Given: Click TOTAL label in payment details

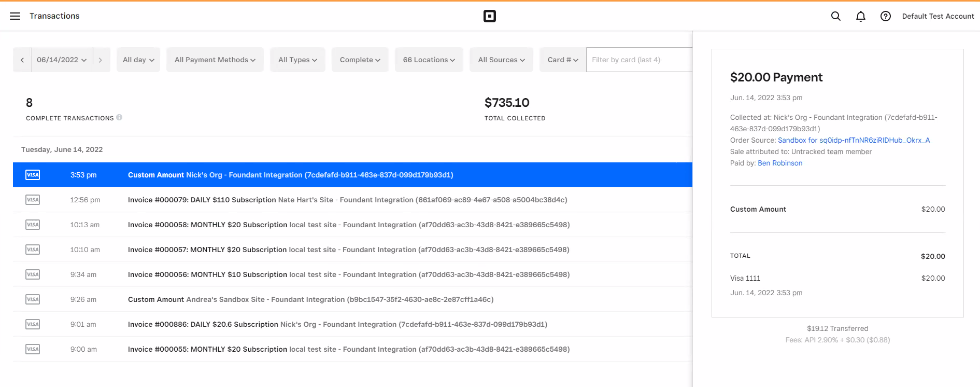Looking at the screenshot, I should coord(740,256).
